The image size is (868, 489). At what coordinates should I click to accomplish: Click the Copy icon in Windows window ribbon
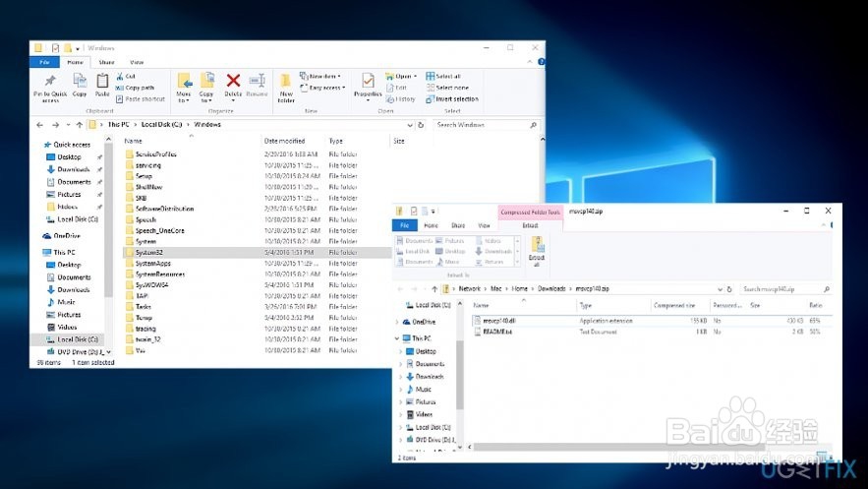coord(80,85)
